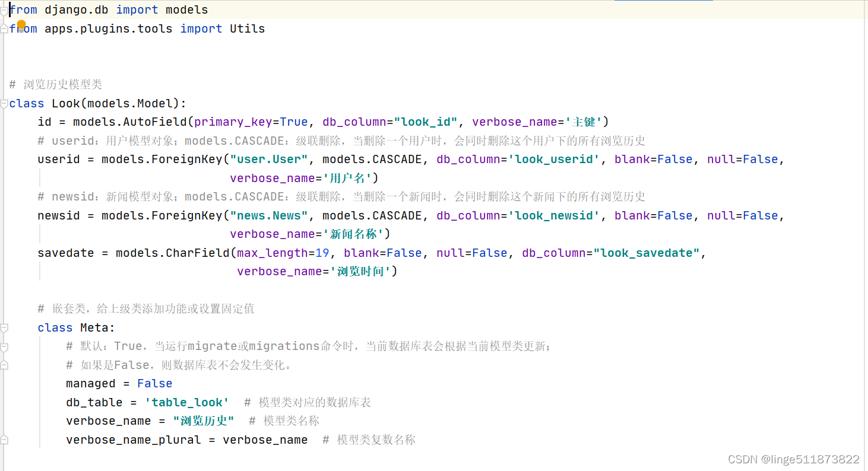Image resolution: width=868 pixels, height=471 pixels.
Task: Click 'max_length' keyword argument
Action: [x=273, y=253]
